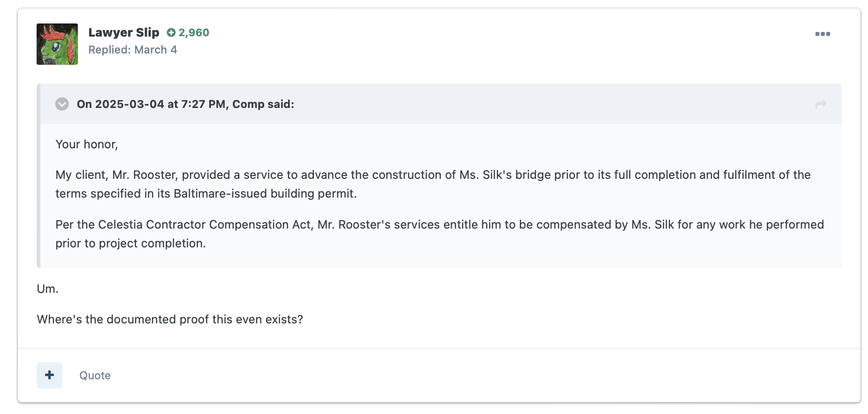Click 'Where's the documented proof' sentence
868x414 pixels.
coord(170,319)
